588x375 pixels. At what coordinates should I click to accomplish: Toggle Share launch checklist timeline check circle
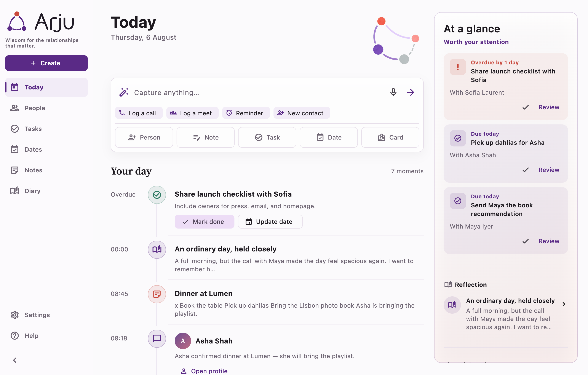click(157, 195)
